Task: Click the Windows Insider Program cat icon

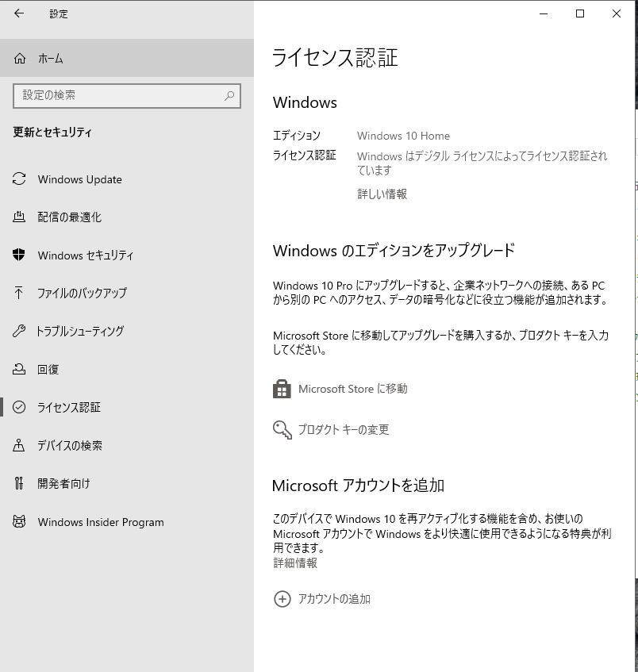Action: tap(19, 521)
